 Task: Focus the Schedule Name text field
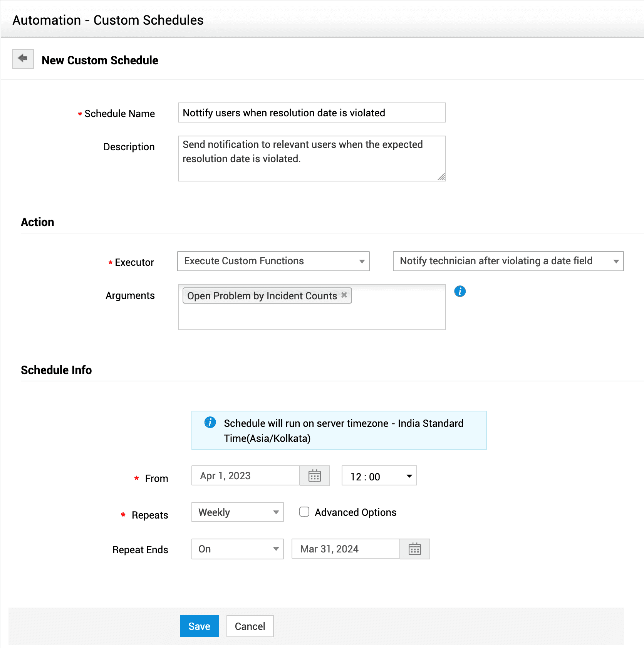point(312,112)
